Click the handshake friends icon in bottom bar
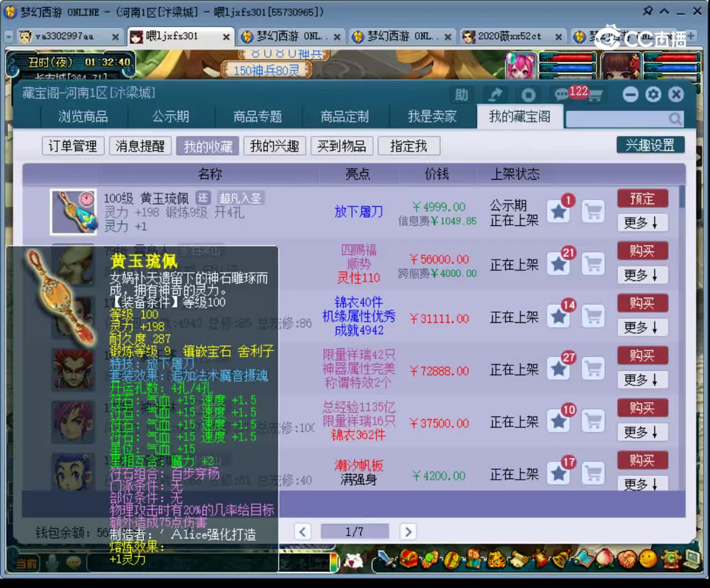This screenshot has height=588, width=710. click(627, 559)
